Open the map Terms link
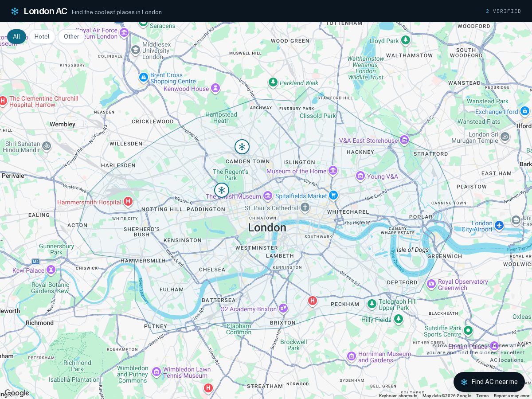This screenshot has width=532, height=399. point(482,396)
